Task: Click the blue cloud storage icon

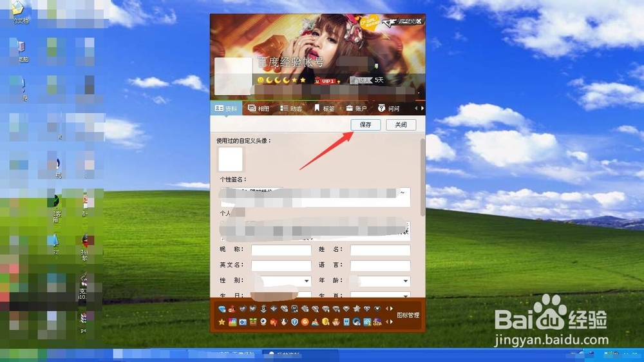Action: 367,321
